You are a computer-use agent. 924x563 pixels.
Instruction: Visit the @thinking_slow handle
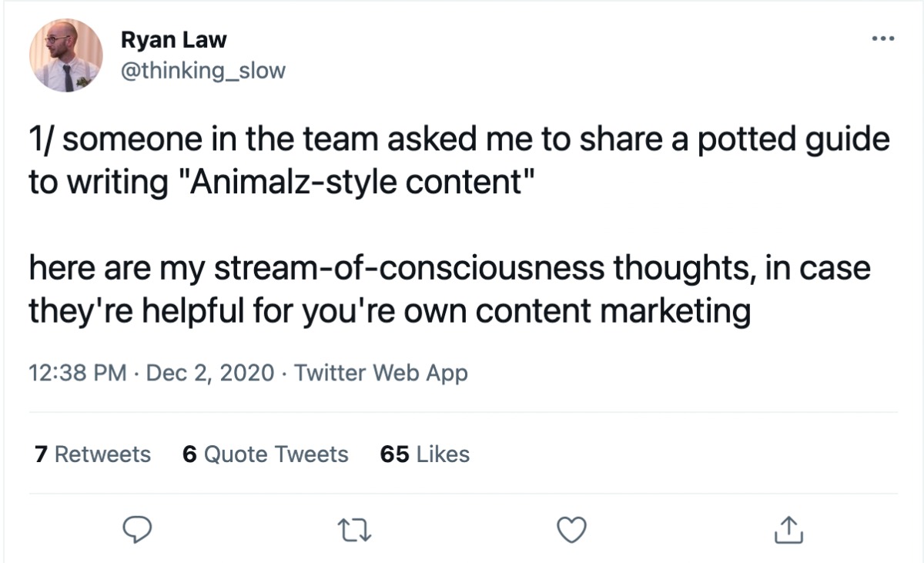point(203,71)
